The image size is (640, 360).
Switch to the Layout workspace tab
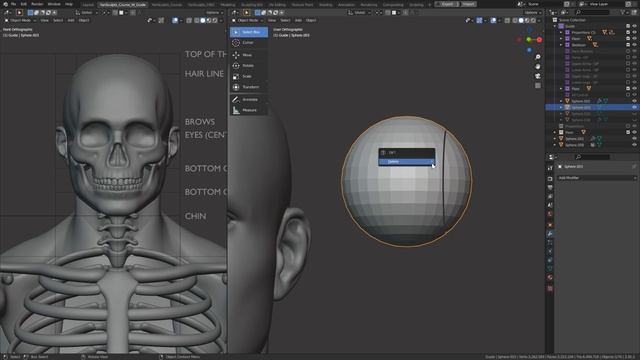[x=88, y=5]
